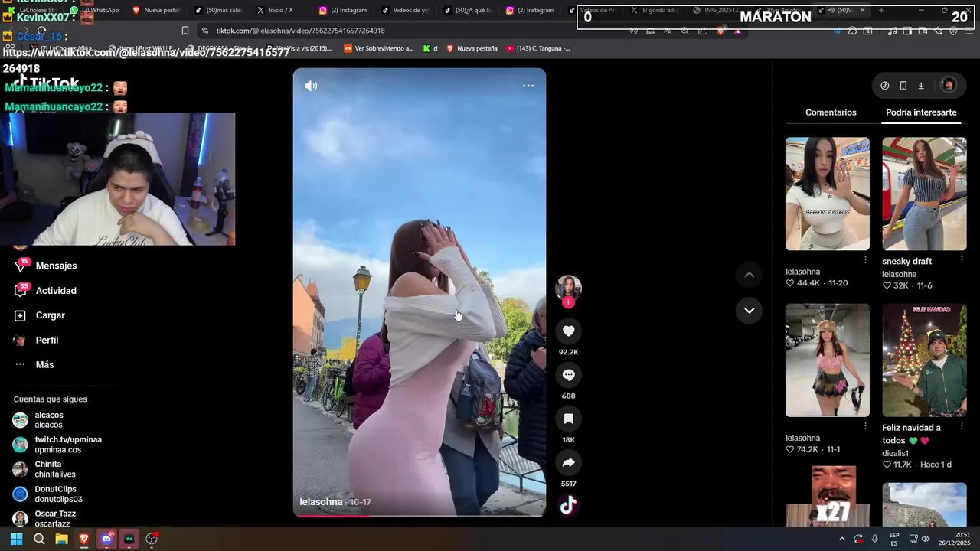The image size is (980, 551).
Task: Open options for the sneaky draft video
Action: [x=962, y=260]
